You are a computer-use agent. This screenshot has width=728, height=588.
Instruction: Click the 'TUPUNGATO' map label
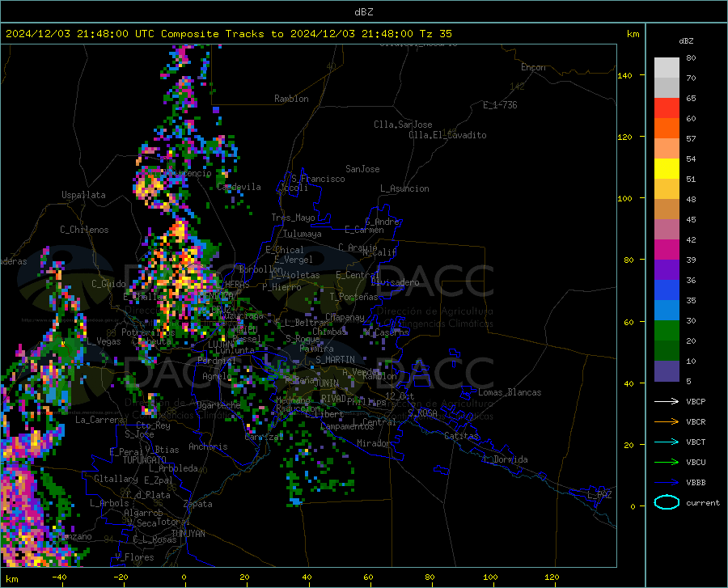[145, 460]
